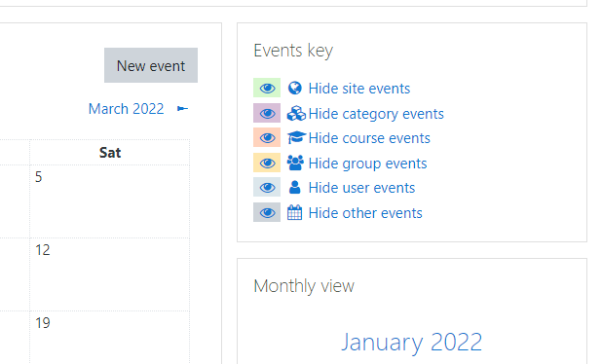Click Hide user events text link
This screenshot has height=364, width=602.
361,188
